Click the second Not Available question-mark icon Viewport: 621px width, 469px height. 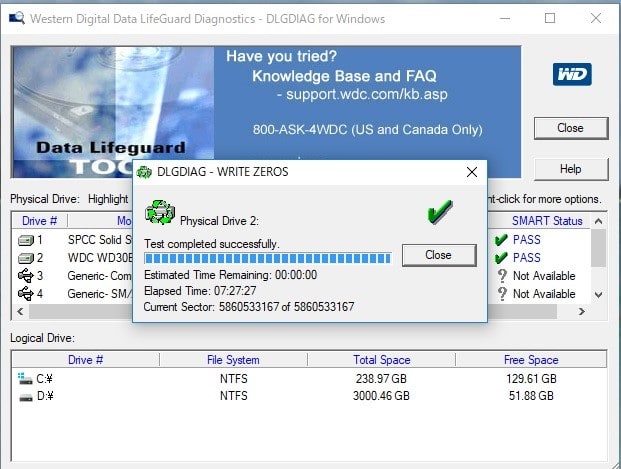[x=502, y=294]
